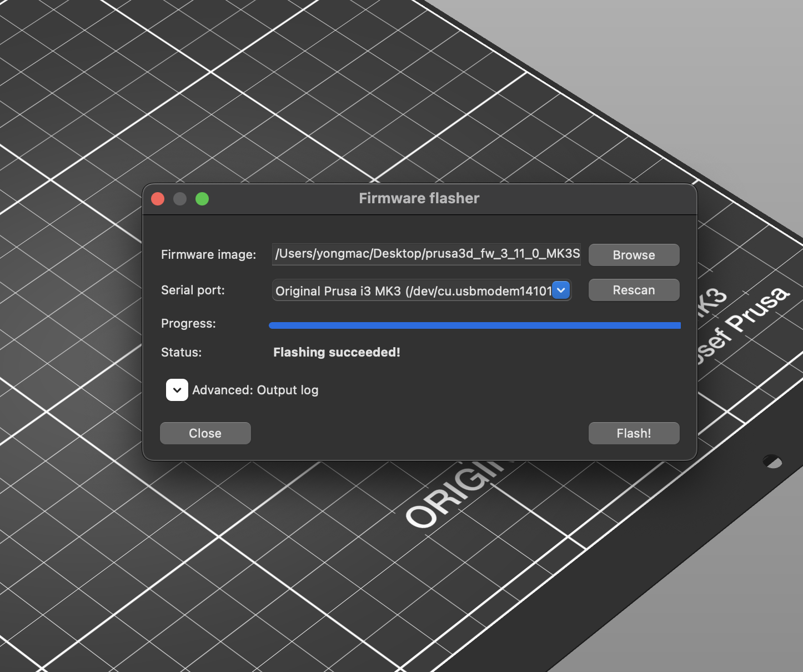Click the Browse button for firmware image
The image size is (803, 672).
[634, 255]
